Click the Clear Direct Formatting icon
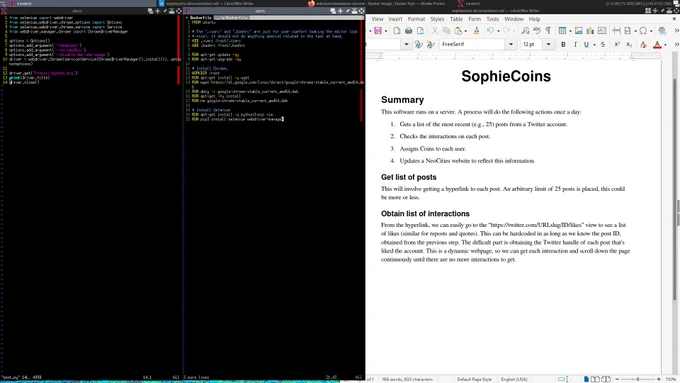This screenshot has width=680, height=383. 643,44
